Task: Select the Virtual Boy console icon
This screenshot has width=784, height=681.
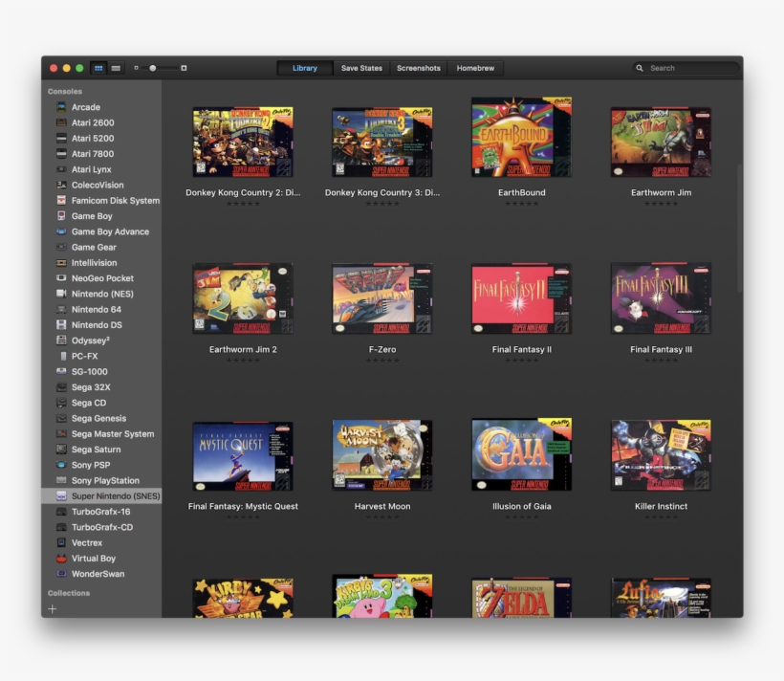Action: 61,559
